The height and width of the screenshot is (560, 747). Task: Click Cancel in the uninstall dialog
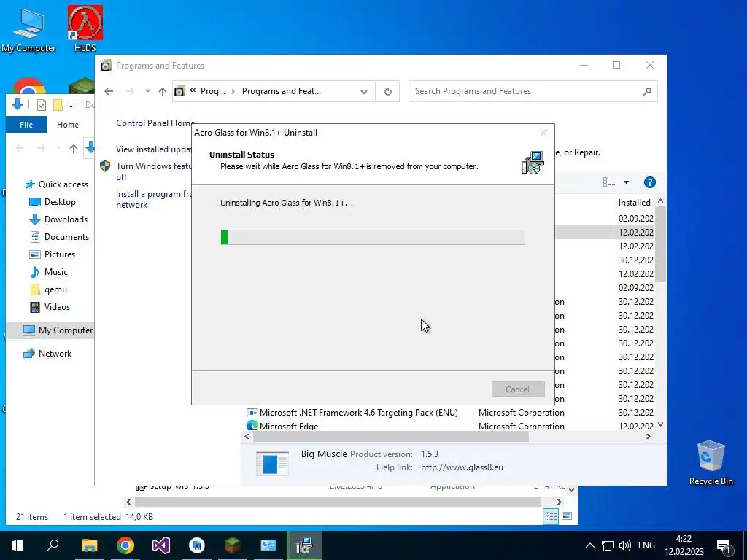[518, 389]
